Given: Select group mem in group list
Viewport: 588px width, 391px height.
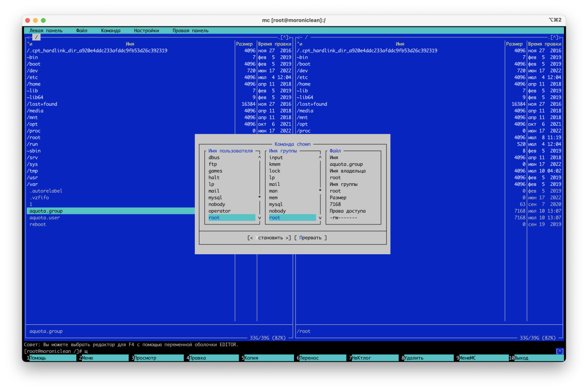Looking at the screenshot, I should pyautogui.click(x=273, y=198).
